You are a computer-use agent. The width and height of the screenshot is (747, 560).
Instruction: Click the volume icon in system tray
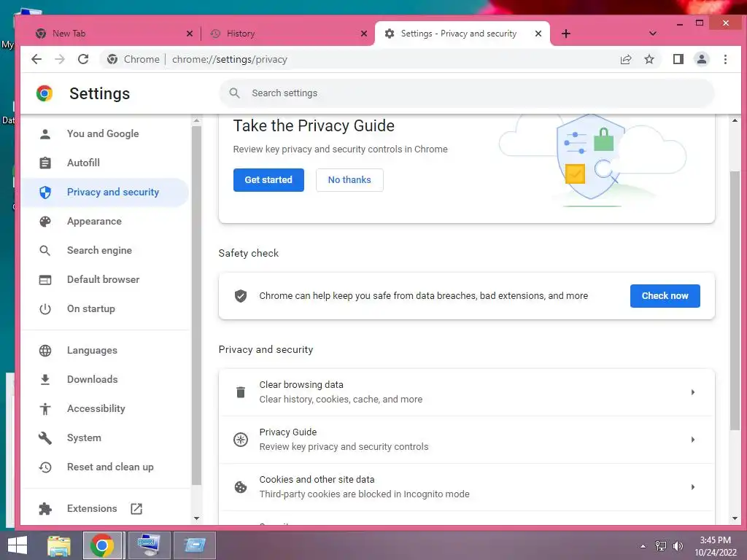tap(678, 545)
